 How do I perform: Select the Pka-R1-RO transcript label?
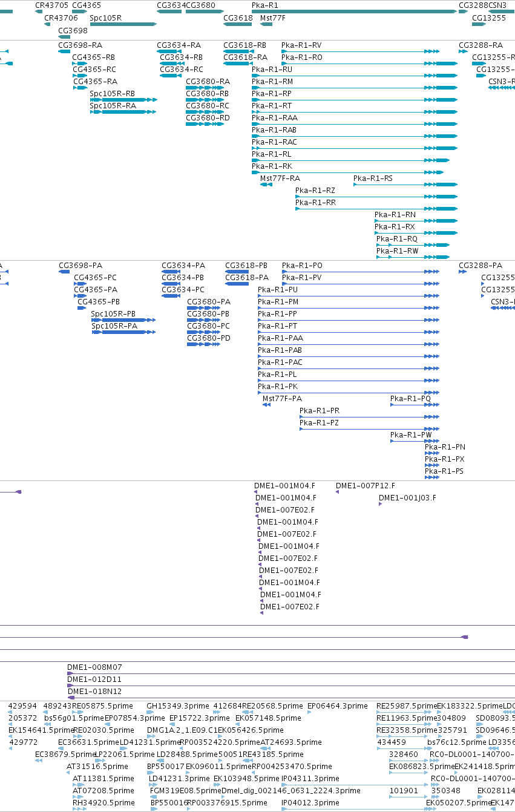[x=302, y=57]
